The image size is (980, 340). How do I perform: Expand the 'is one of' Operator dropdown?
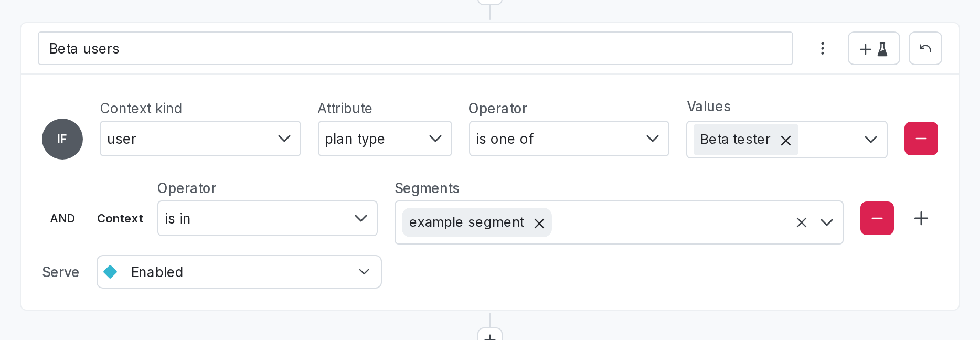click(x=569, y=139)
